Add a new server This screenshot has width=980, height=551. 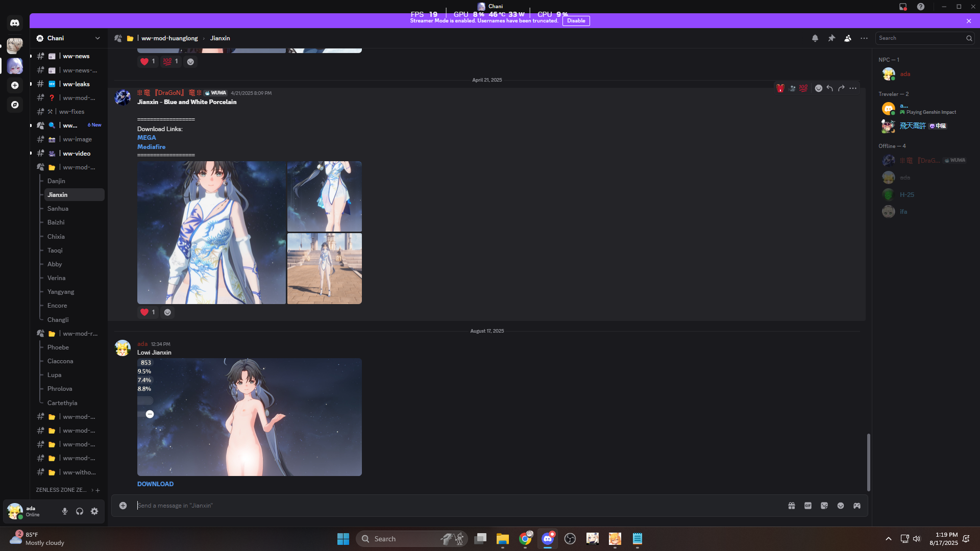tap(15, 85)
